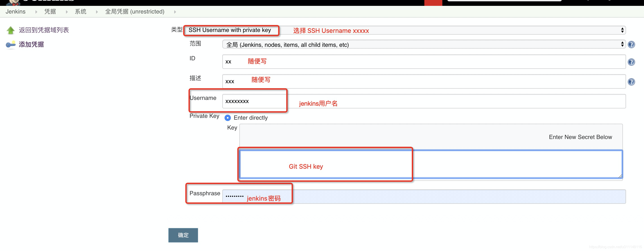Click the Passphrase label
644x251 pixels.
pos(205,193)
